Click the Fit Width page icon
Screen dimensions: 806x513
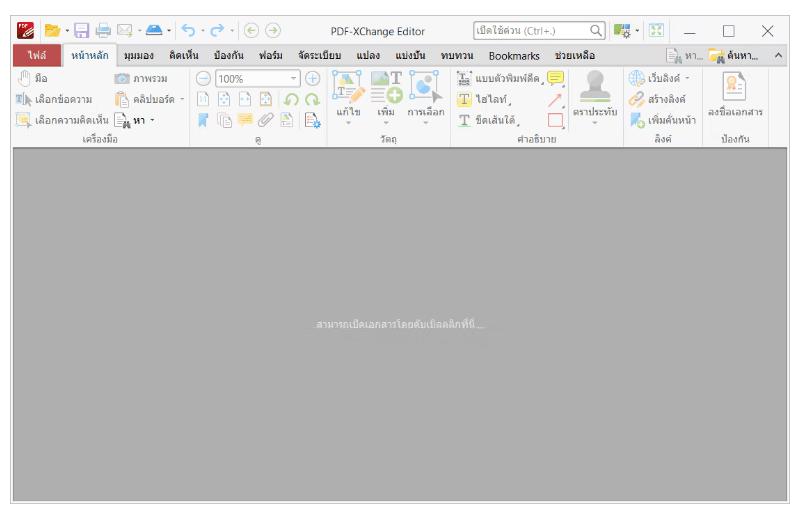pos(245,99)
